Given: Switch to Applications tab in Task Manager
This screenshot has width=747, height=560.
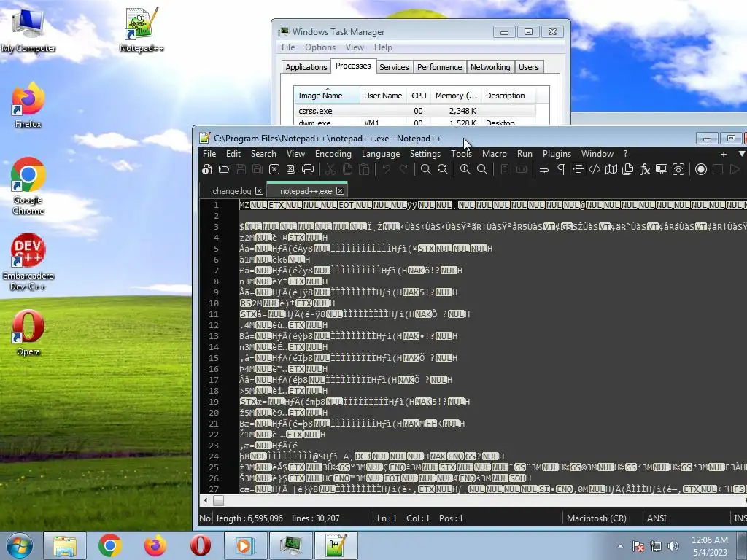Looking at the screenshot, I should [x=306, y=67].
